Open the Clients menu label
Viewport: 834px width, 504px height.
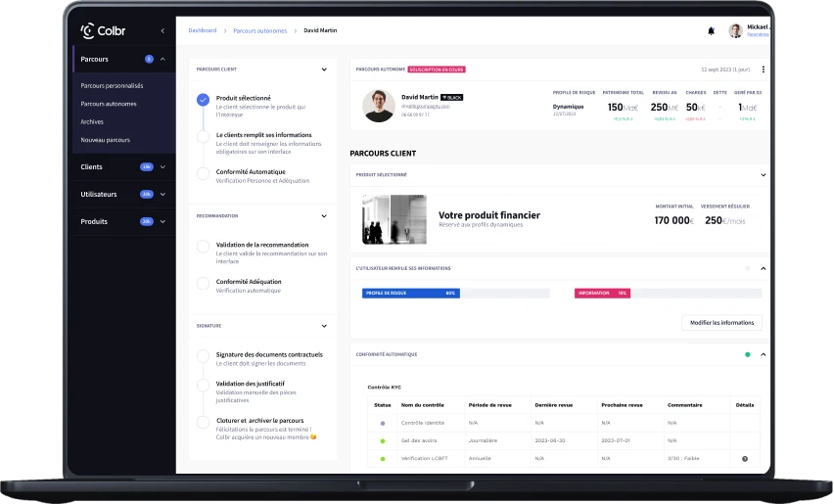(91, 167)
